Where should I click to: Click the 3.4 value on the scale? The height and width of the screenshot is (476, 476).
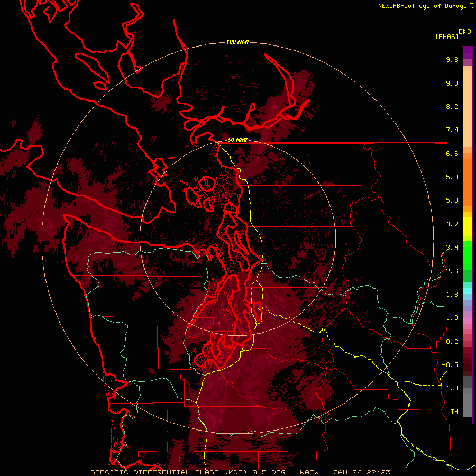(452, 248)
